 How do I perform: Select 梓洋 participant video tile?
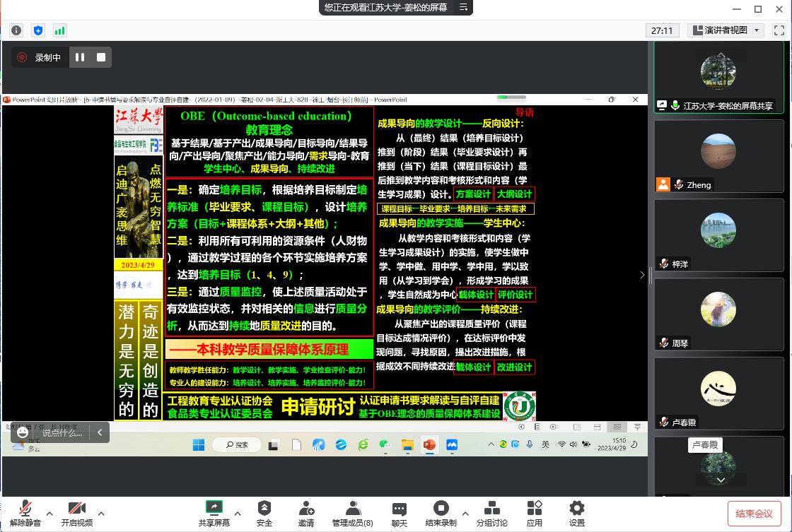(x=718, y=235)
